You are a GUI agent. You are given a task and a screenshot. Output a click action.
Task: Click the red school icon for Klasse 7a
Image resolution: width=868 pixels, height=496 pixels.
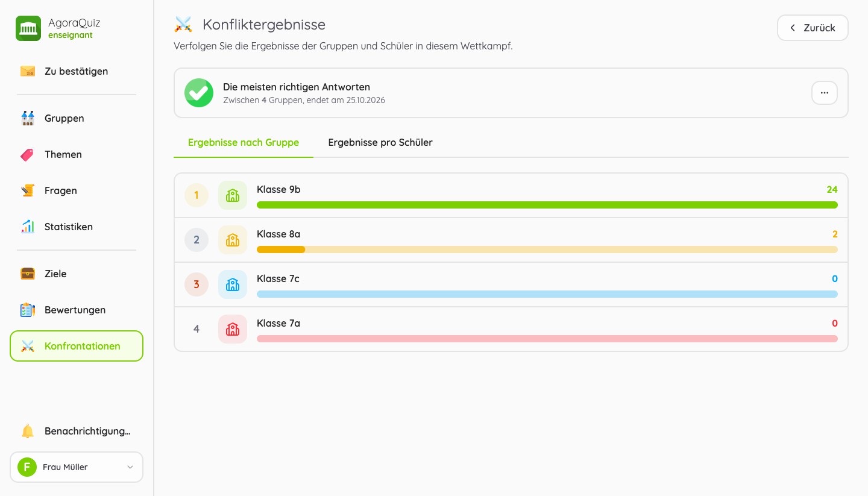tap(233, 329)
